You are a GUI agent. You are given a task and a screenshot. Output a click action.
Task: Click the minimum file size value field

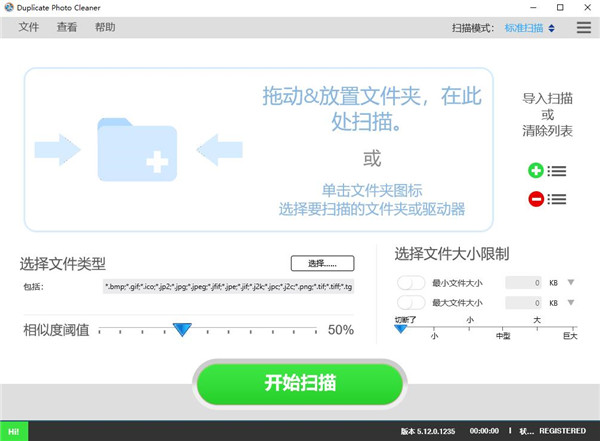523,283
